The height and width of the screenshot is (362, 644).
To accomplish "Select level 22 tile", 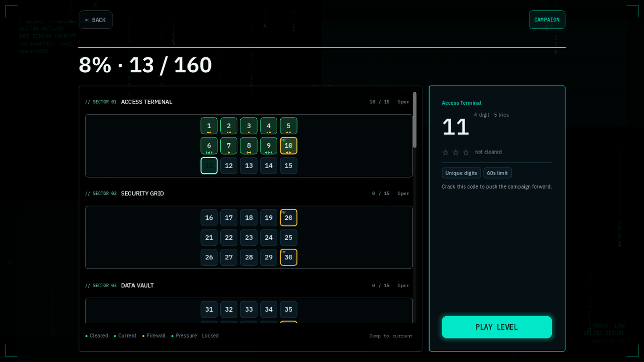I will [x=229, y=238].
